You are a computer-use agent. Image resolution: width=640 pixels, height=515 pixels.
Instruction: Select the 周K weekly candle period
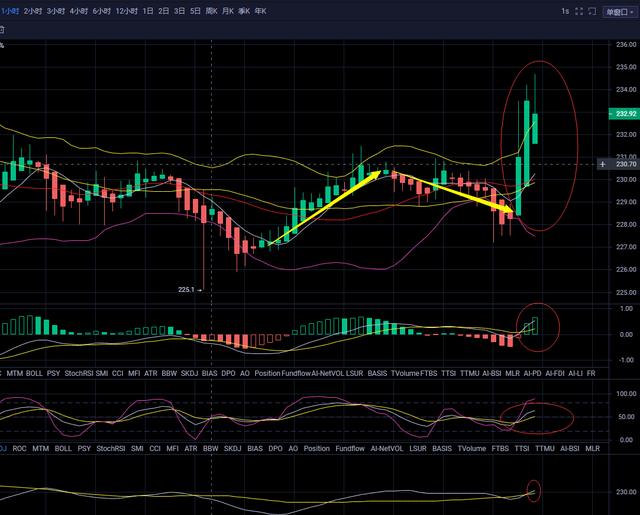[x=212, y=11]
